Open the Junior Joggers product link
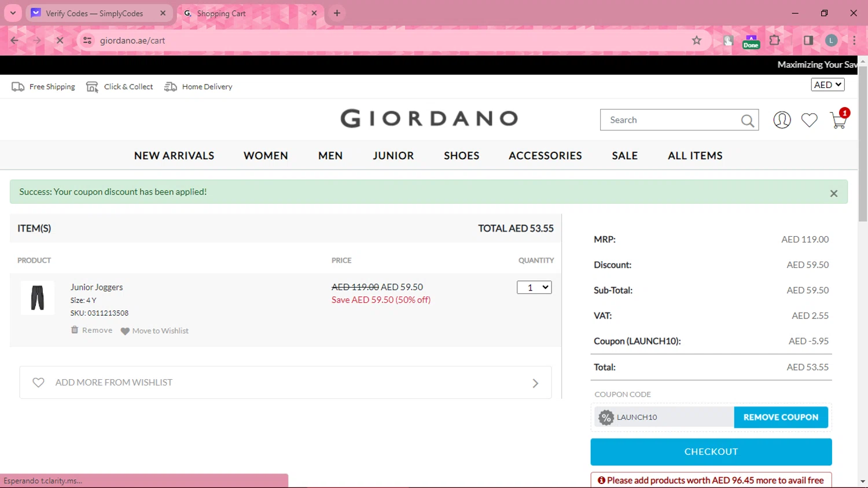 click(97, 287)
